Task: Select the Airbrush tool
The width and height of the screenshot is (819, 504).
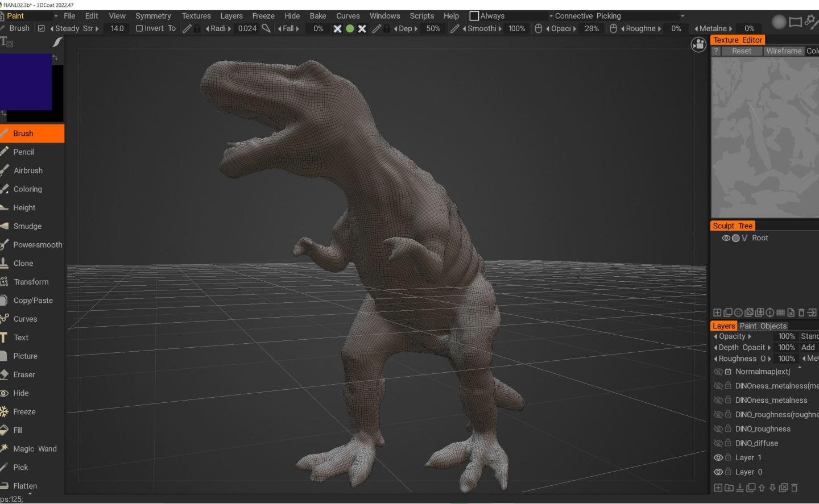Action: 32,170
